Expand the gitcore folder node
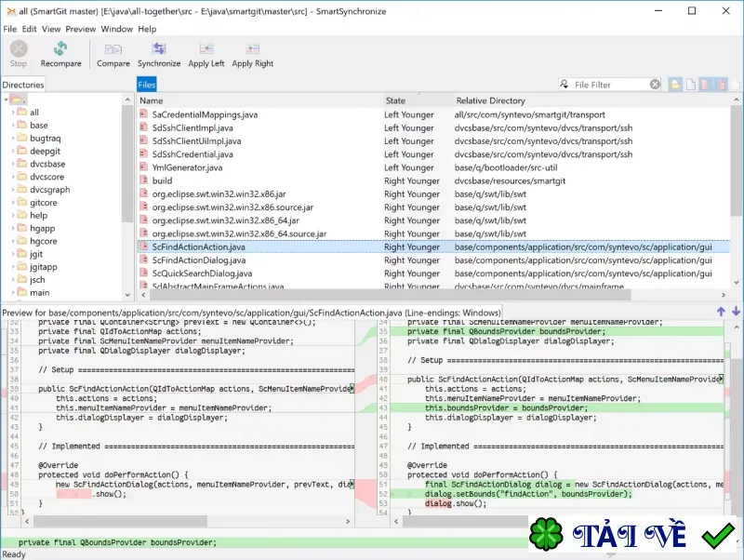 (12, 202)
